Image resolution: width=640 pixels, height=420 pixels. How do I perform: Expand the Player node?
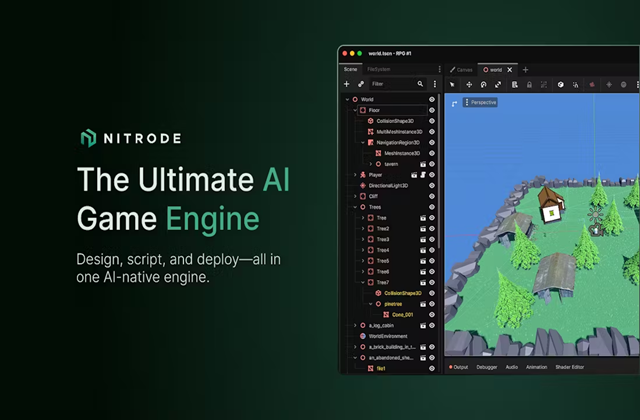355,175
